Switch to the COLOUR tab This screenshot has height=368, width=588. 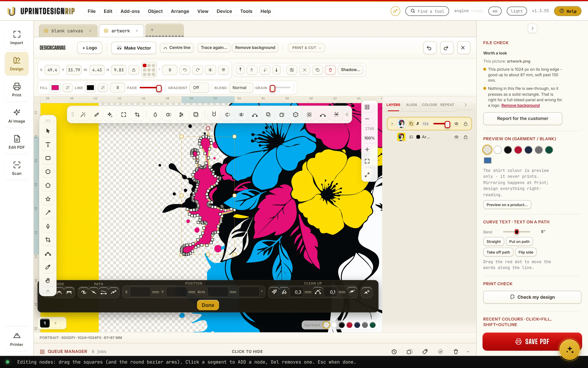pyautogui.click(x=429, y=105)
